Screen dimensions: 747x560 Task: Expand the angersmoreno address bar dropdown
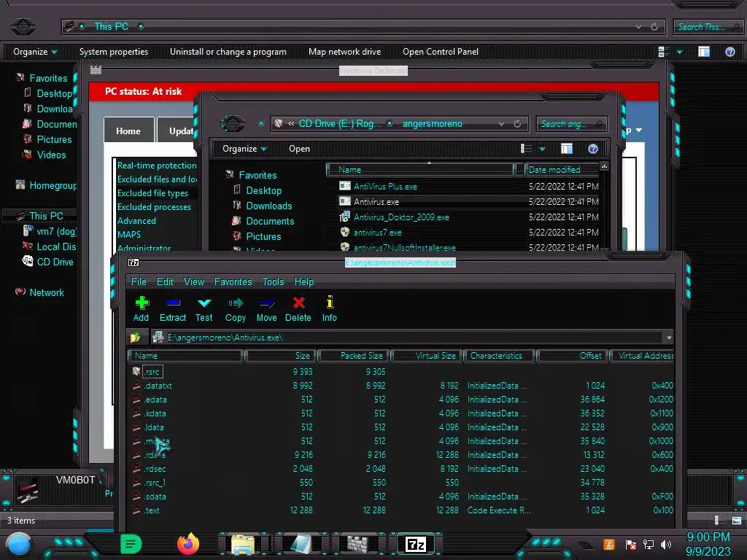click(501, 124)
